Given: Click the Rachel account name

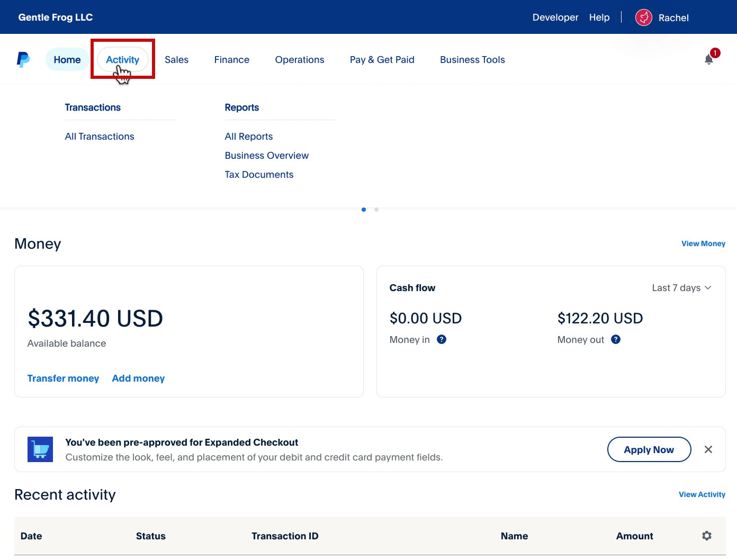Looking at the screenshot, I should pyautogui.click(x=673, y=18).
